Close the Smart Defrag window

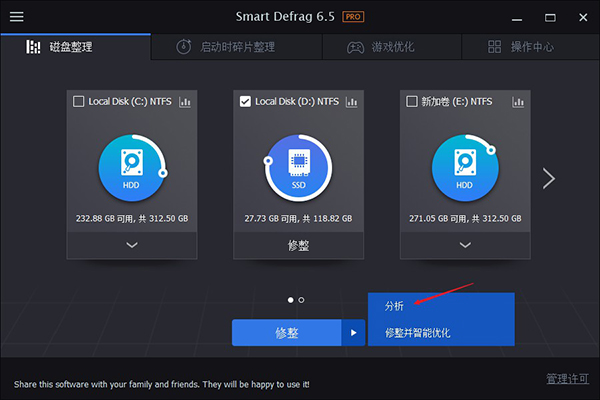click(583, 18)
